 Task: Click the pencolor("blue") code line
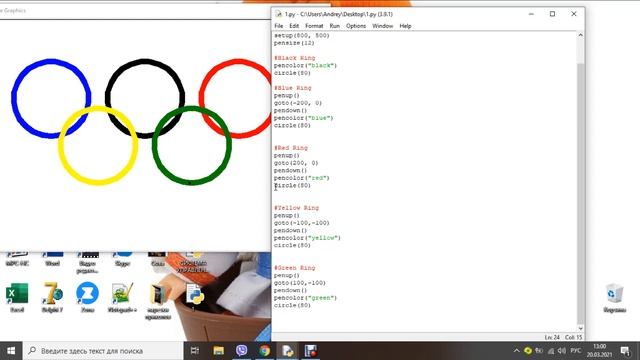(x=303, y=118)
